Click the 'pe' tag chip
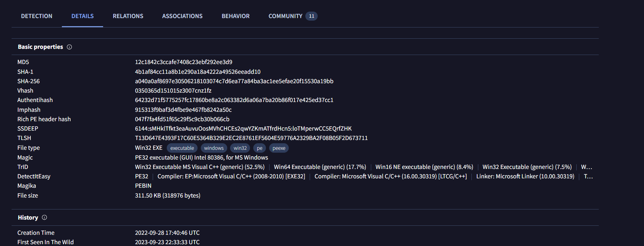This screenshot has height=246, width=644. pyautogui.click(x=259, y=148)
